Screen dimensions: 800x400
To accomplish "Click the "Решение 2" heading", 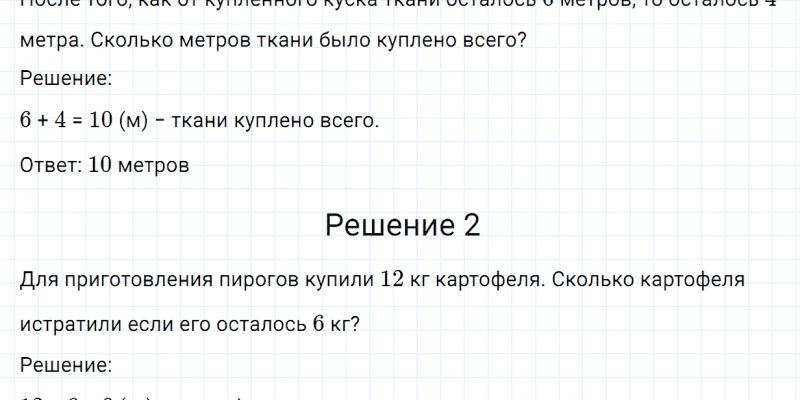I will coord(402,225).
